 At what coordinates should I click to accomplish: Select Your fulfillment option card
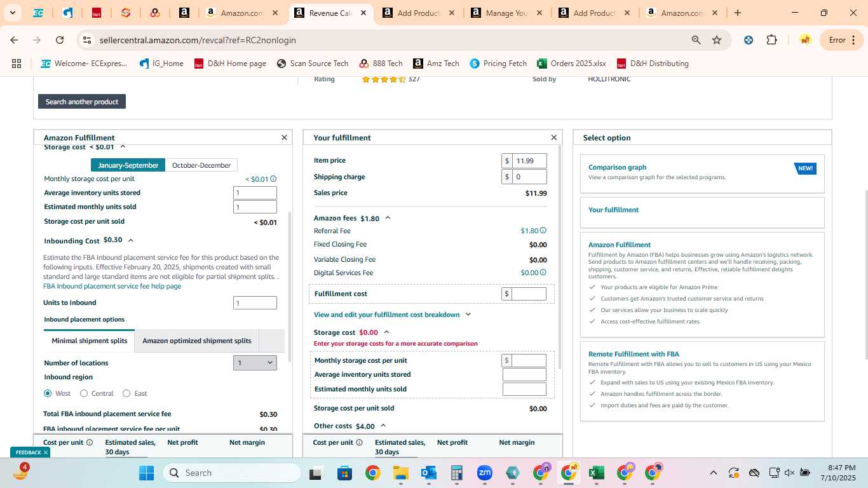702,212
